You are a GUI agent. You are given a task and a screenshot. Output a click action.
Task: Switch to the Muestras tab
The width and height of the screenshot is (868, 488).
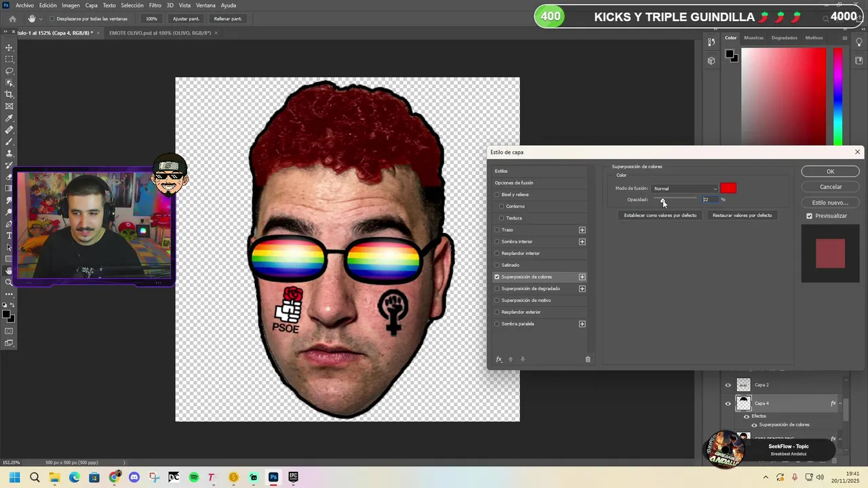753,38
